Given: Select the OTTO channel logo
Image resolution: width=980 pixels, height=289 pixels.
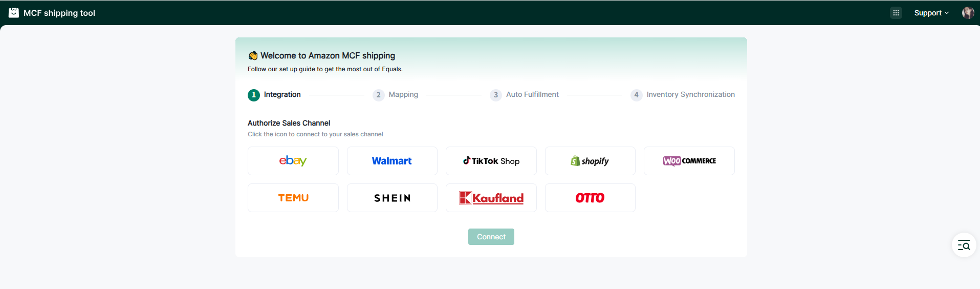Looking at the screenshot, I should click(590, 198).
